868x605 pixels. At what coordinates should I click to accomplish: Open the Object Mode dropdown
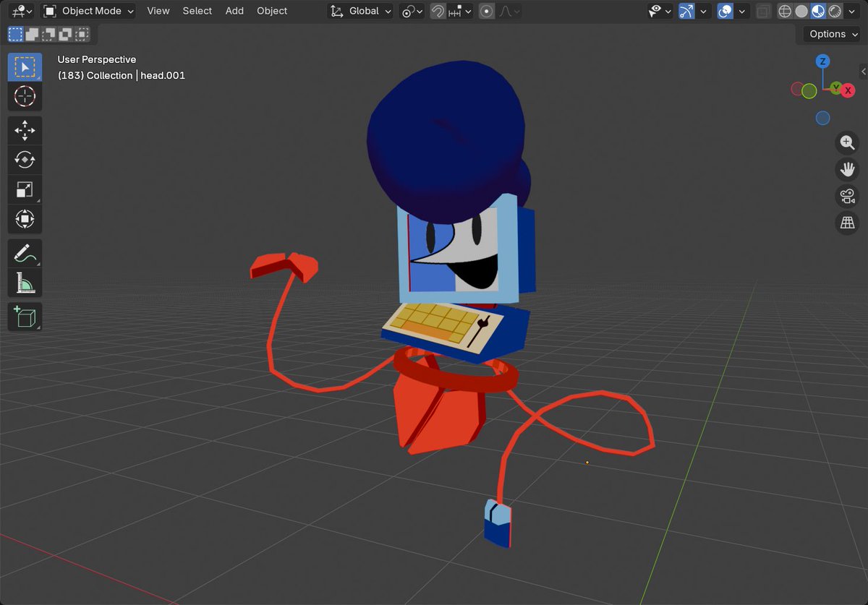click(88, 11)
